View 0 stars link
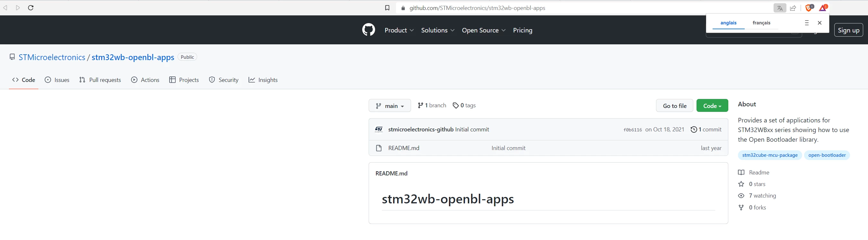868x240 pixels. (x=752, y=184)
